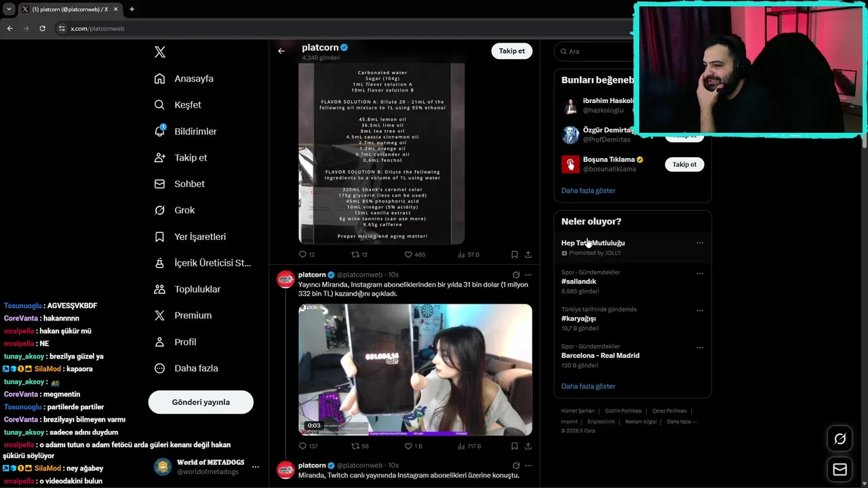Open Hizmet Şartları footer link
Viewport: 868px width, 488px height.
point(578,411)
